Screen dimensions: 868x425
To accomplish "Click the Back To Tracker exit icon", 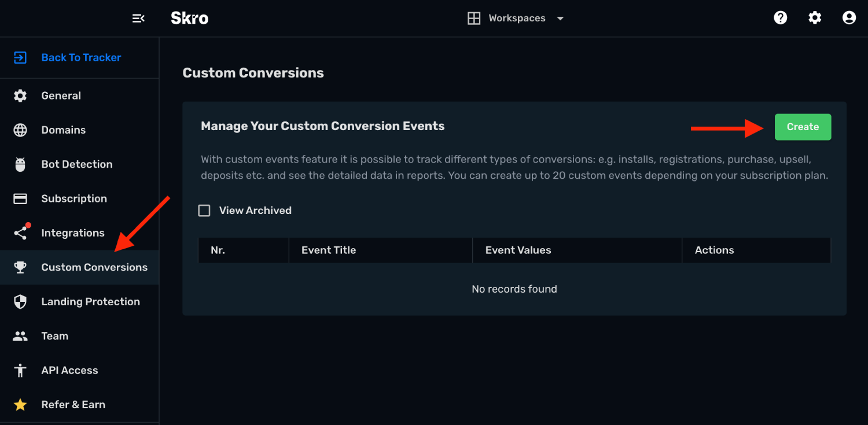I will 20,58.
